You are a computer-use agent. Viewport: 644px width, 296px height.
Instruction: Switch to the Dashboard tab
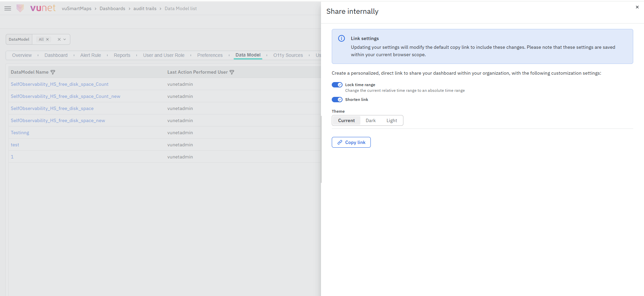[56, 55]
